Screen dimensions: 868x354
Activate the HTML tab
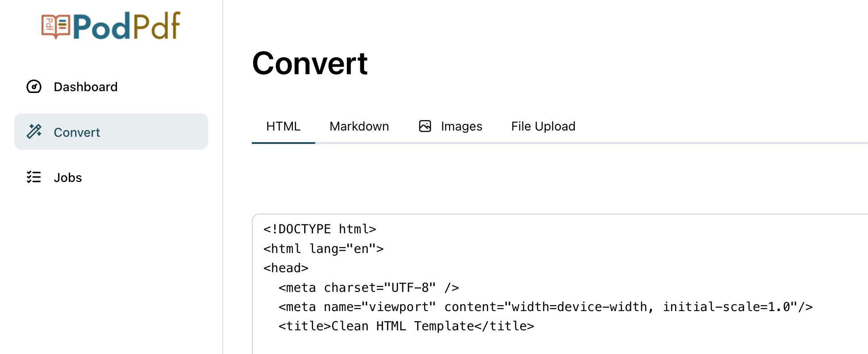283,126
